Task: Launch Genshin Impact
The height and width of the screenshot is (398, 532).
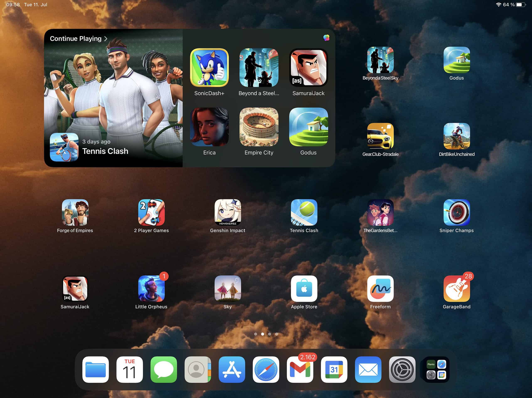Action: click(x=228, y=212)
